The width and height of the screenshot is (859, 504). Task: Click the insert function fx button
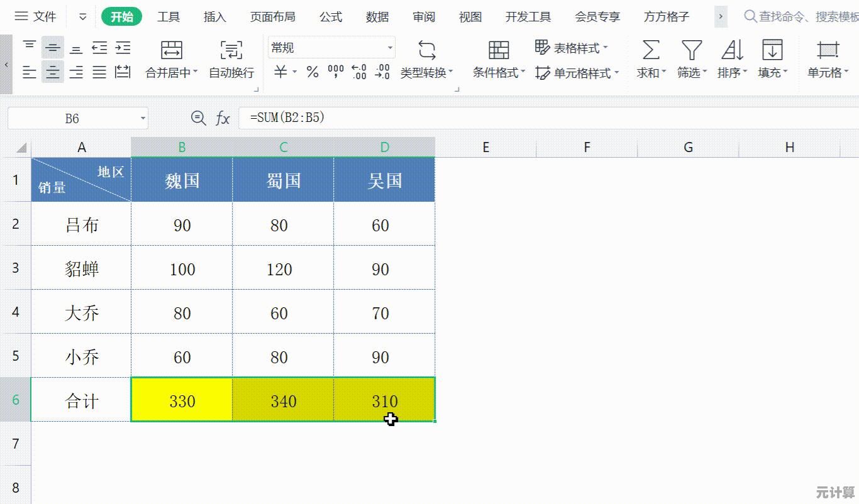[x=223, y=118]
